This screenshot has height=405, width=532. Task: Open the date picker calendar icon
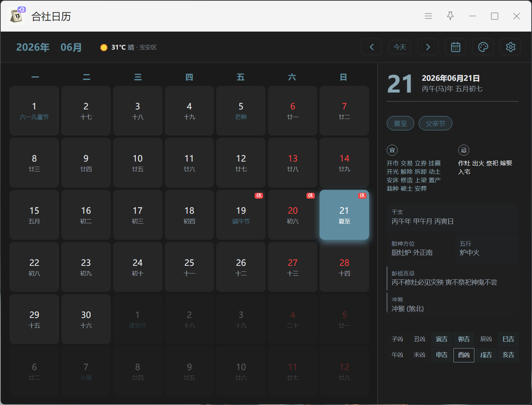[456, 47]
